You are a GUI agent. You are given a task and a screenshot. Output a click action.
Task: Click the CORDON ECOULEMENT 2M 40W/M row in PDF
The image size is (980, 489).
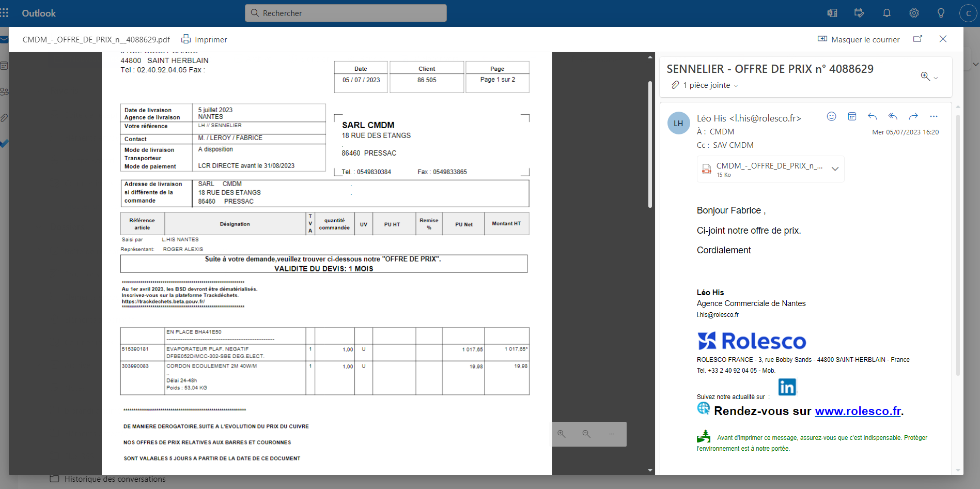(x=324, y=378)
